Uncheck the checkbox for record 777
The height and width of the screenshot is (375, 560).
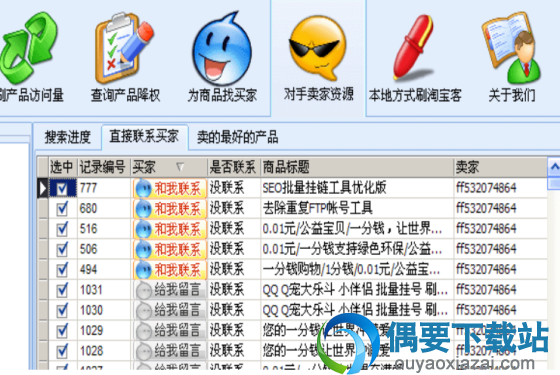tap(62, 188)
